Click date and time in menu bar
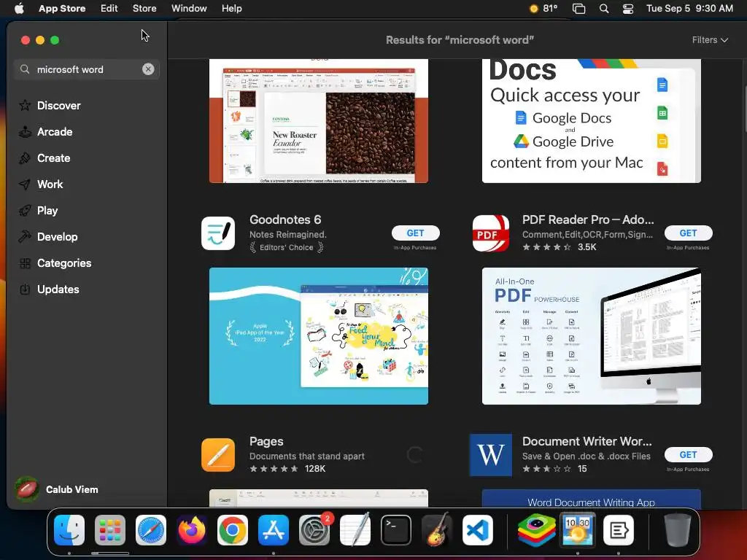 click(689, 9)
